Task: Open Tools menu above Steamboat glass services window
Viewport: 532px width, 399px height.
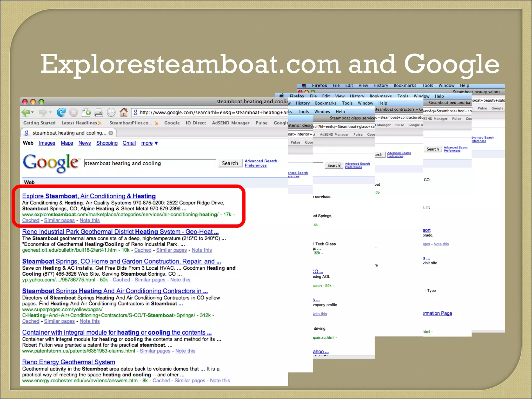Action: coord(303,112)
